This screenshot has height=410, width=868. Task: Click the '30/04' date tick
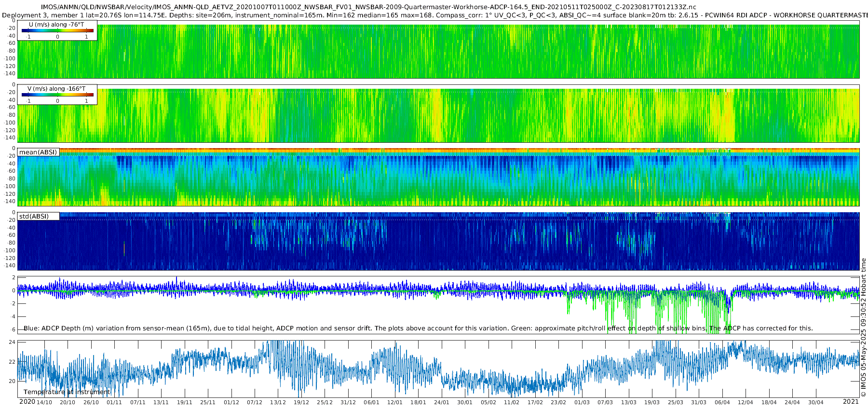pos(816,402)
